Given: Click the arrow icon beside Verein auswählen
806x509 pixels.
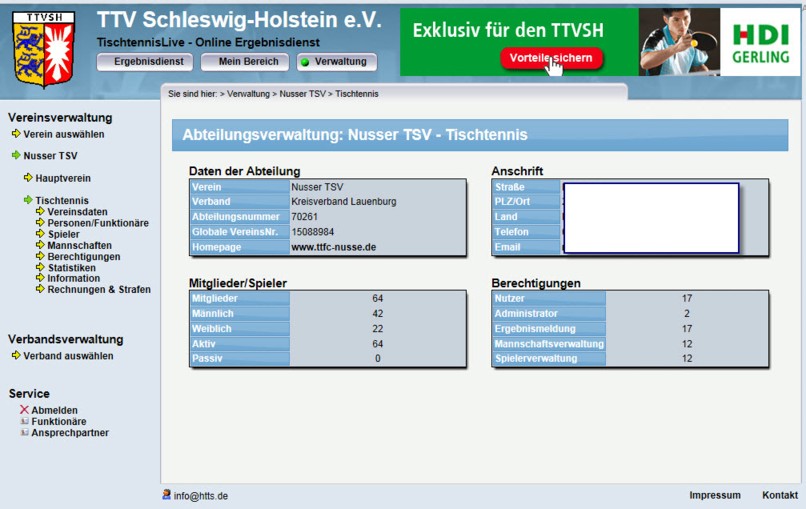Looking at the screenshot, I should (x=16, y=134).
